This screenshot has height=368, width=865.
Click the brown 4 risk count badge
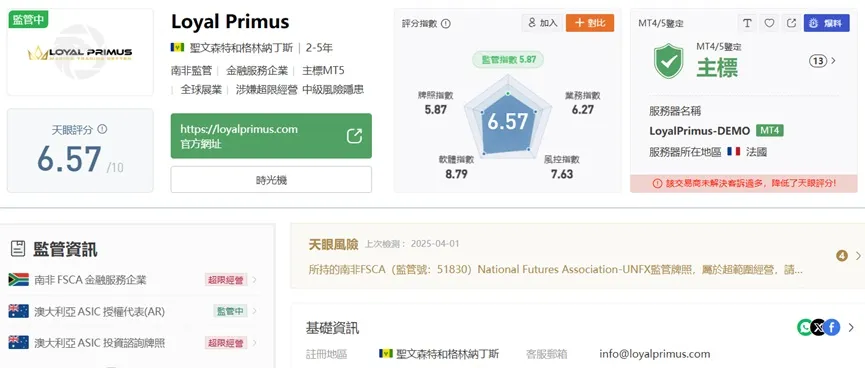click(842, 255)
